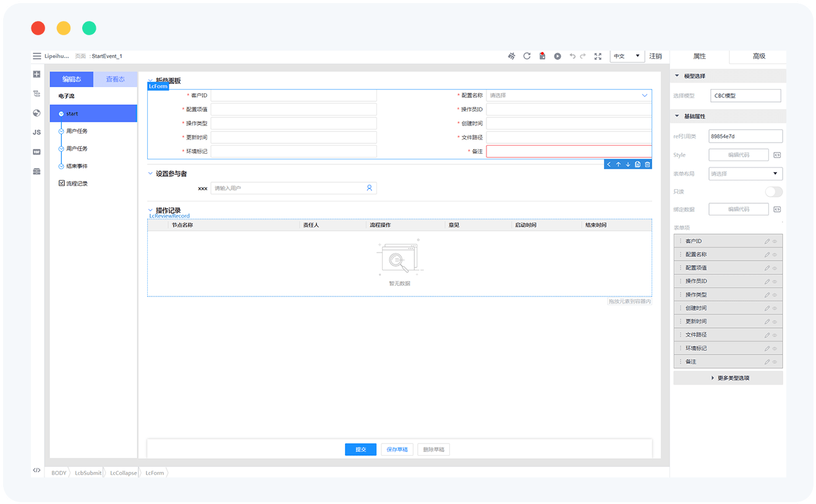Toggle the 只读 read-only switch
This screenshot has width=816, height=504.
click(773, 191)
